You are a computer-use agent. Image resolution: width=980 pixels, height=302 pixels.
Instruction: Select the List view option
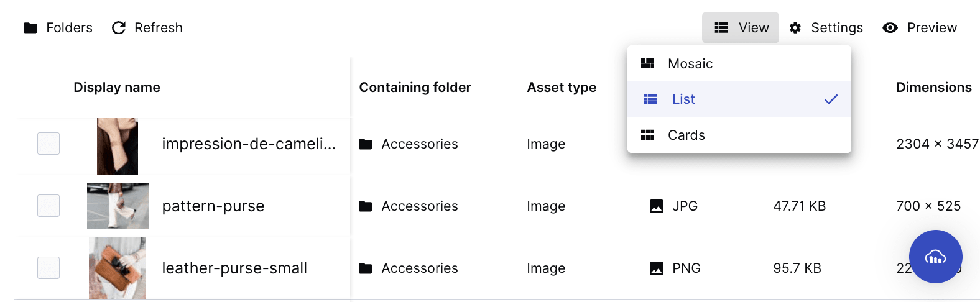tap(739, 99)
